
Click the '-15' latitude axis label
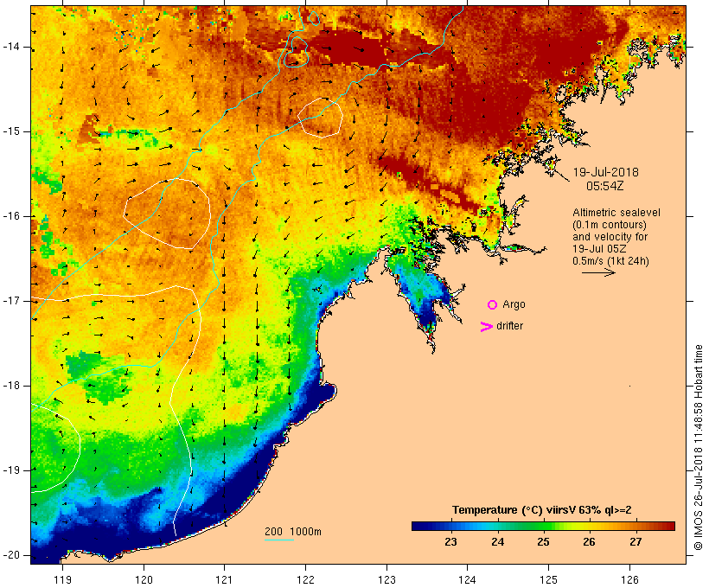[11, 131]
